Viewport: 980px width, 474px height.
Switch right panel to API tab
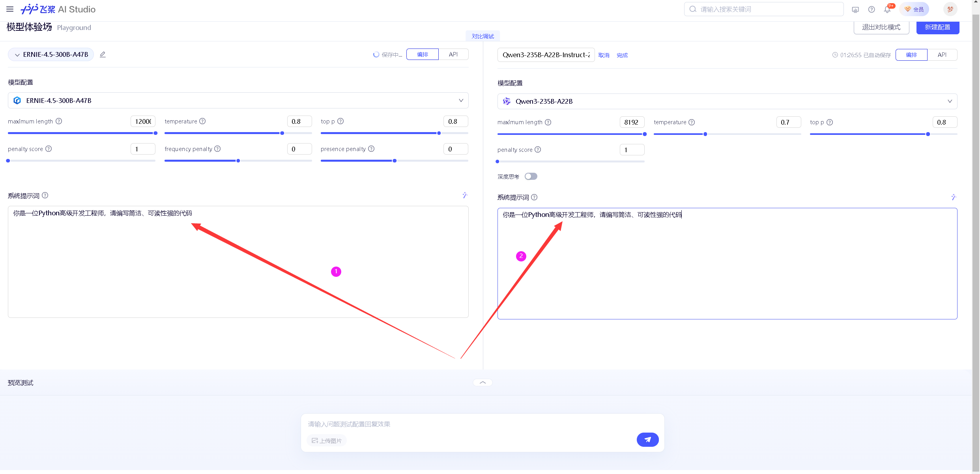pos(942,55)
